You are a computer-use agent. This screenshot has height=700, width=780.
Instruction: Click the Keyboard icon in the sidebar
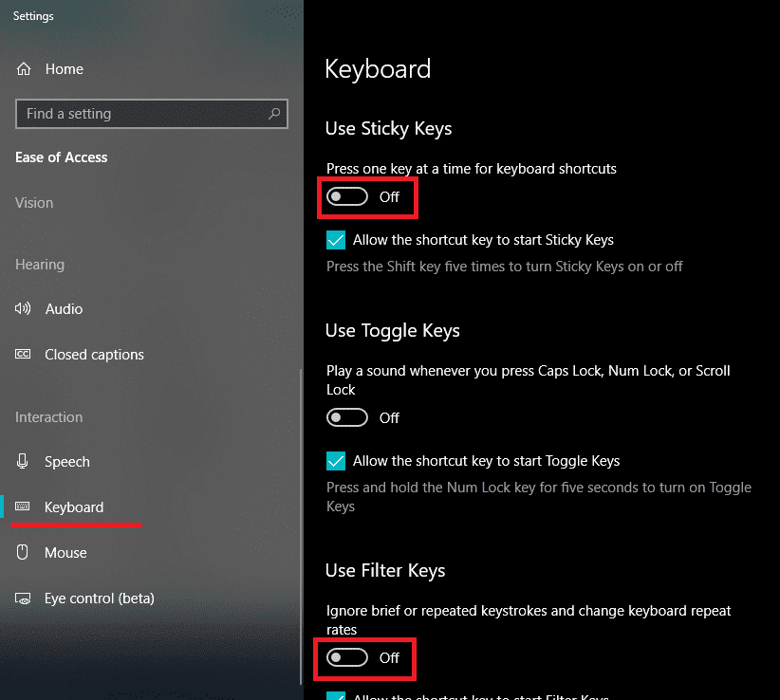[x=24, y=507]
